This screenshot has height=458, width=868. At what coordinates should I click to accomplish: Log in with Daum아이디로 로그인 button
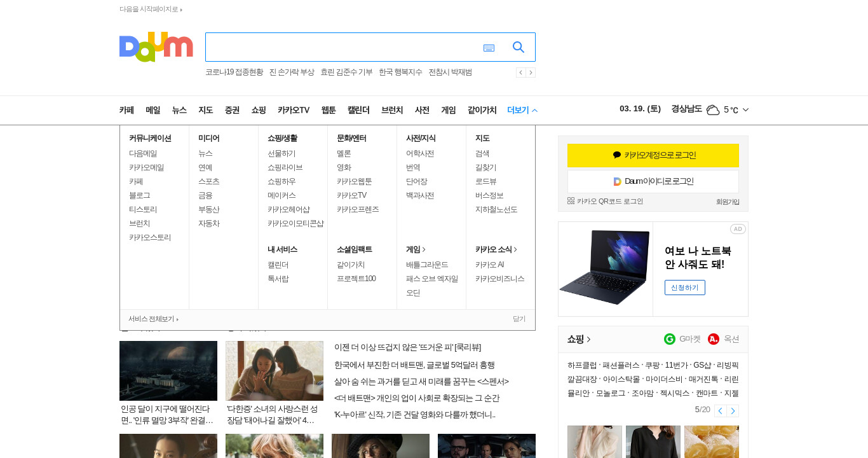click(x=653, y=181)
